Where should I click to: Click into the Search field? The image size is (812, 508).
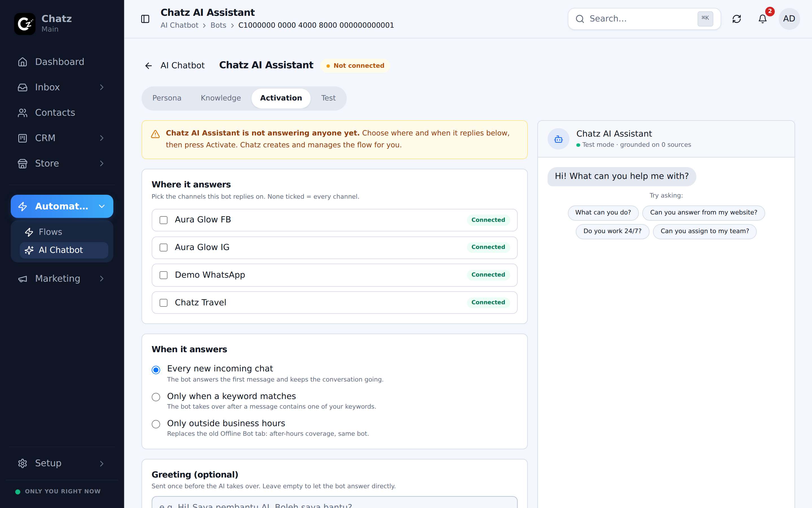[644, 19]
